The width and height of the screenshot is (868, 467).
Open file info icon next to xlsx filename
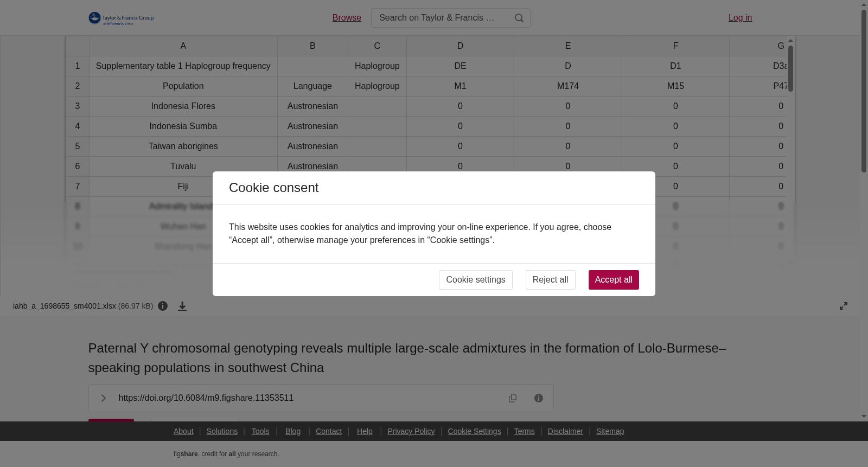coord(163,306)
